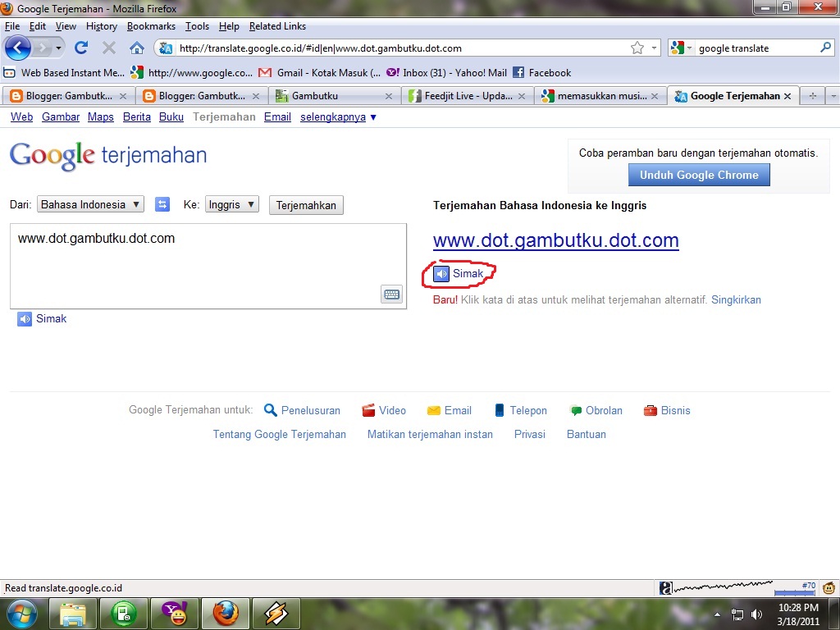The width and height of the screenshot is (840, 630).
Task: Open translated link www.dot.gambutku.dot.com
Action: (555, 240)
